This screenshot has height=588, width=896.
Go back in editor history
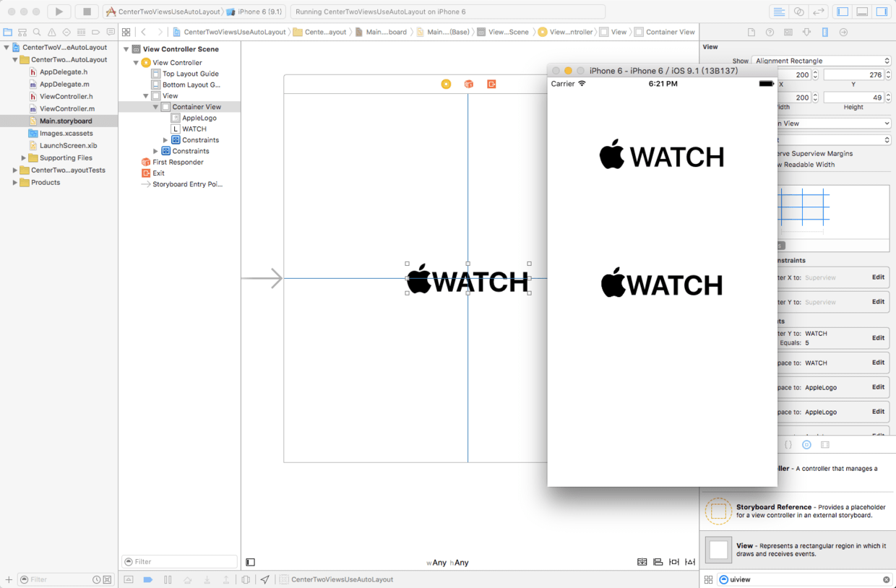144,32
